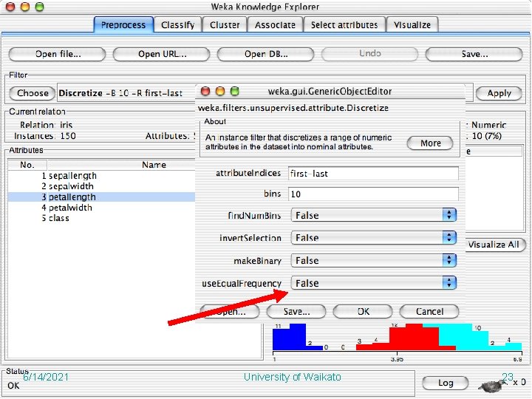Click the No. column header
The width and height of the screenshot is (532, 399).
tap(27, 165)
